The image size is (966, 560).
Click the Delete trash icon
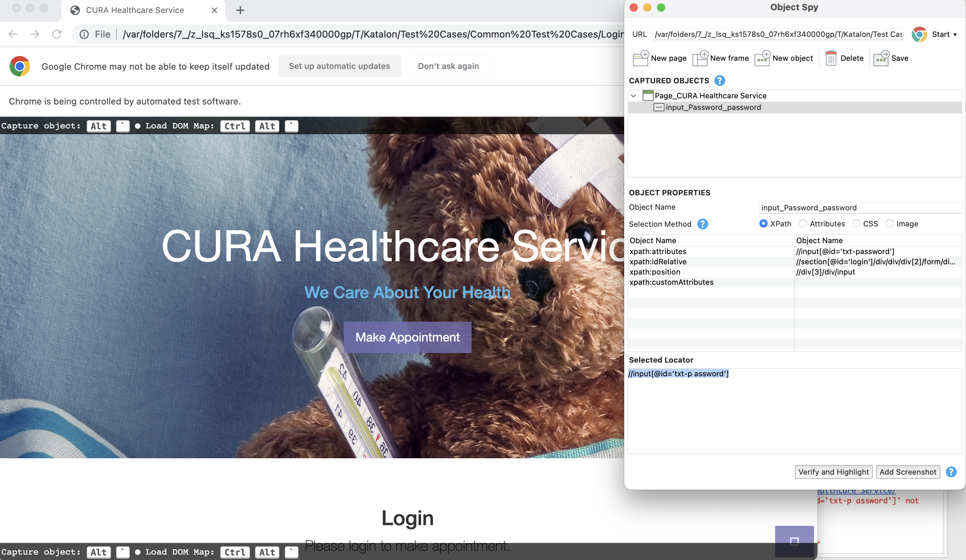[x=831, y=58]
